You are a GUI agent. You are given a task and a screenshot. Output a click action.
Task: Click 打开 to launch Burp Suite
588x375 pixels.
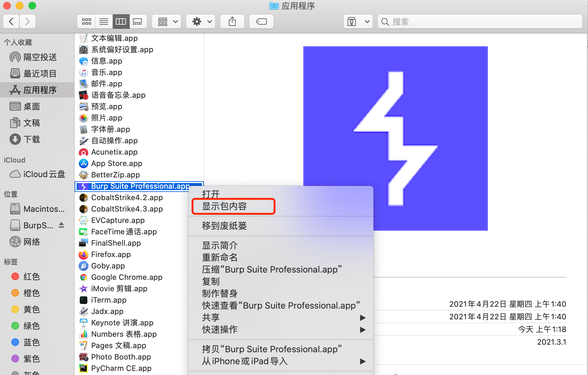point(211,194)
